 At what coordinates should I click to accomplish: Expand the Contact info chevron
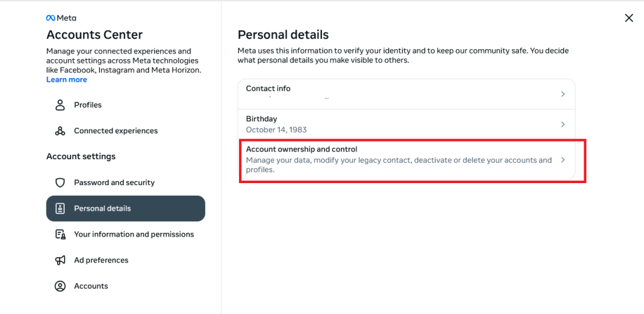point(563,94)
